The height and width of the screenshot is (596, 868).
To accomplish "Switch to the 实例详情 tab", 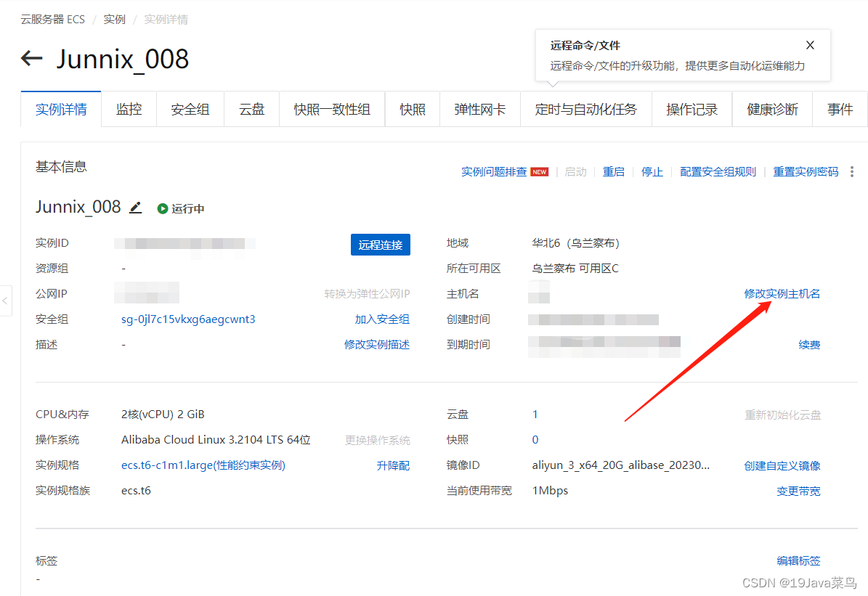I will (x=61, y=109).
